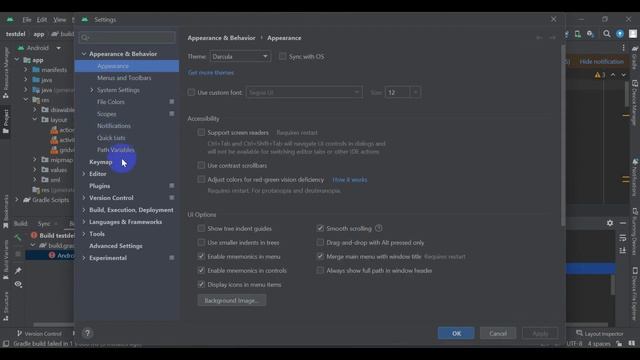Image resolution: width=640 pixels, height=360 pixels.
Task: Expand System Settings node
Action: point(91,90)
